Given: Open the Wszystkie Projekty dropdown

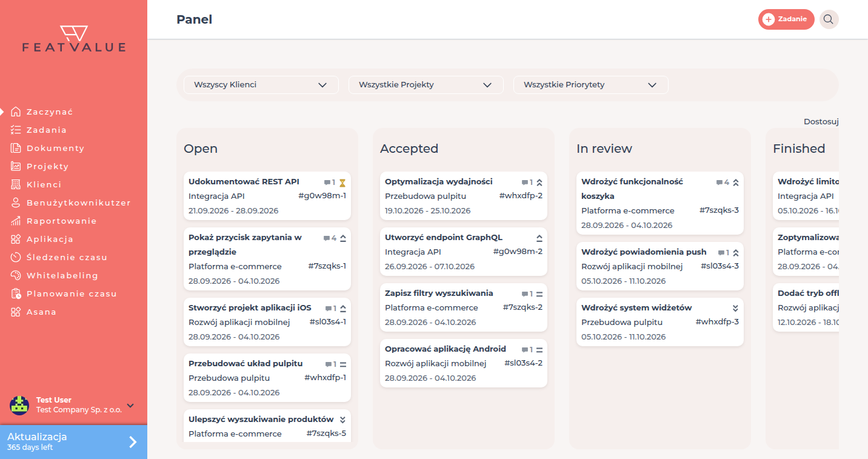Looking at the screenshot, I should 426,85.
